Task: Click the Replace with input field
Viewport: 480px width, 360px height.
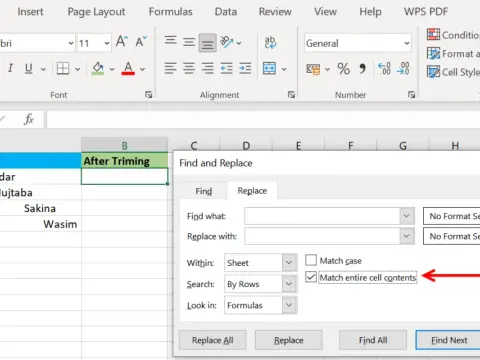Action: (x=322, y=236)
